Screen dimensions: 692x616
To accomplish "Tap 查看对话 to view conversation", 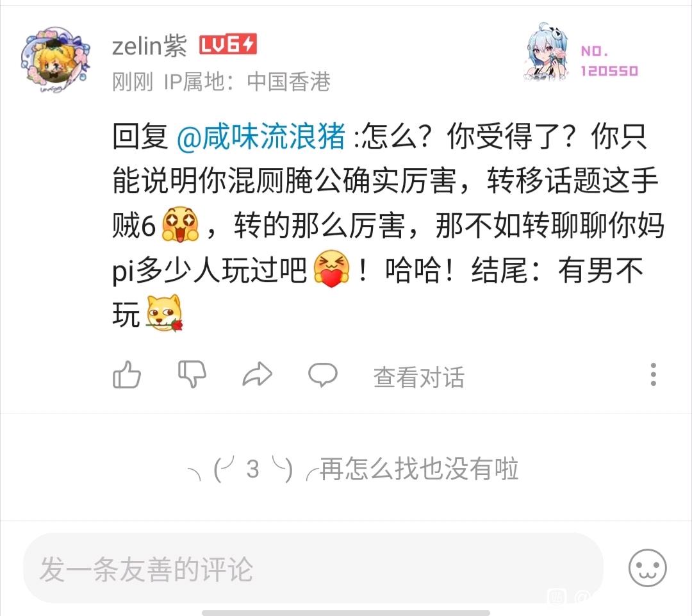I will click(x=419, y=378).
